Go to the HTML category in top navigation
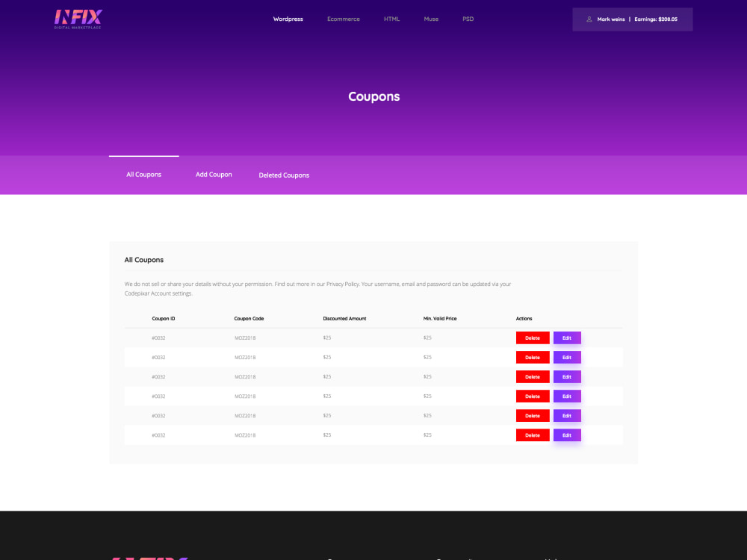Screen dimensions: 747x560 (391, 19)
